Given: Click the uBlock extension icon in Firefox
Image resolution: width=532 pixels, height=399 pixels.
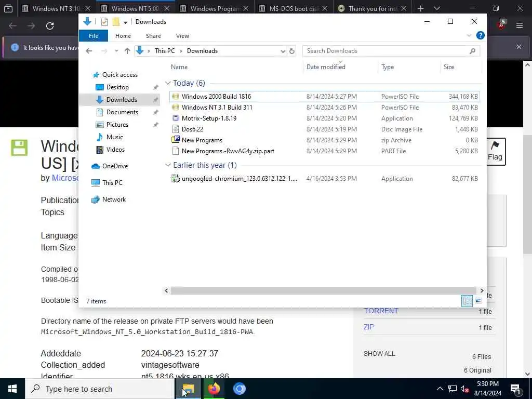Looking at the screenshot, I should pyautogui.click(x=501, y=25).
